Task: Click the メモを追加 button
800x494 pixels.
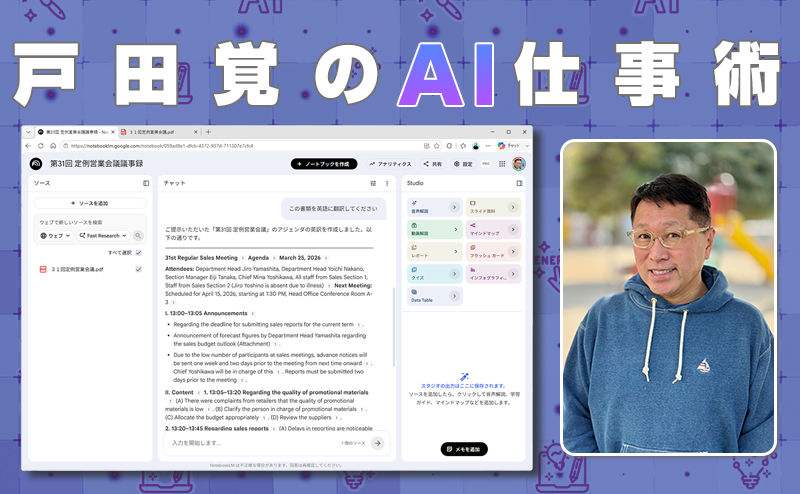Action: click(x=464, y=449)
